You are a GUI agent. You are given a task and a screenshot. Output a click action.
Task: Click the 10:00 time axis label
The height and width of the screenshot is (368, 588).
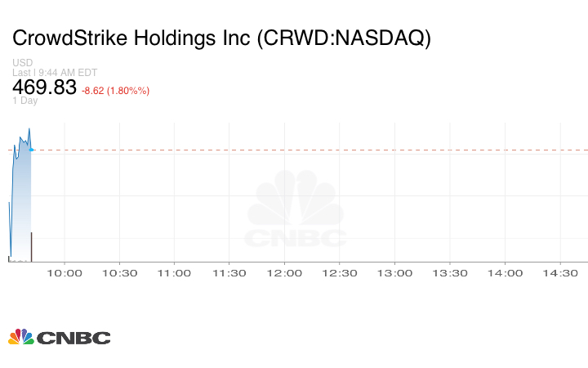tap(65, 273)
